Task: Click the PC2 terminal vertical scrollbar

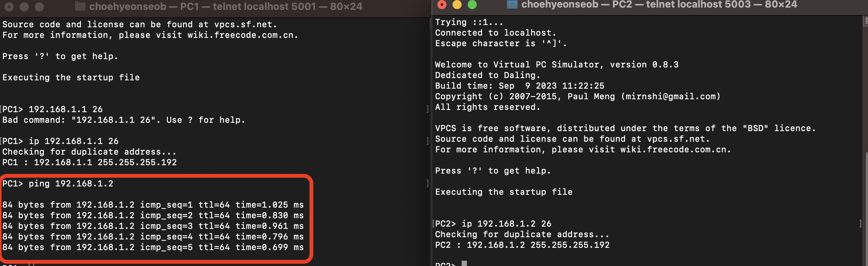Action: click(866, 208)
